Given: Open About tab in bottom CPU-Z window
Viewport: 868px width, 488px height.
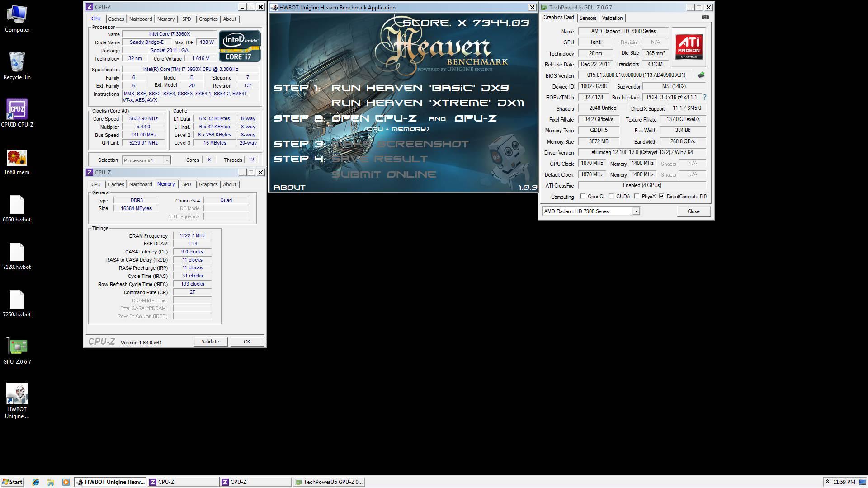Looking at the screenshot, I should coord(230,184).
